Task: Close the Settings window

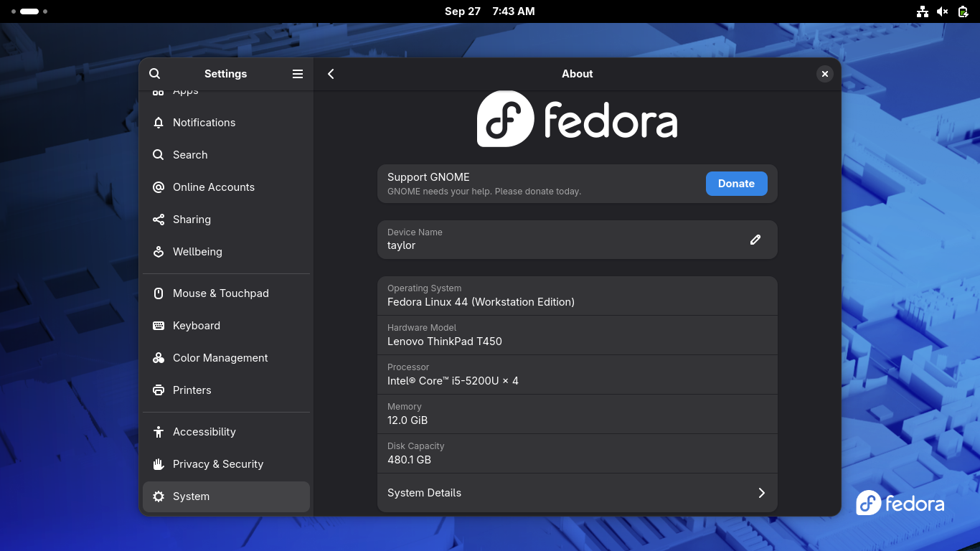Action: coord(825,74)
